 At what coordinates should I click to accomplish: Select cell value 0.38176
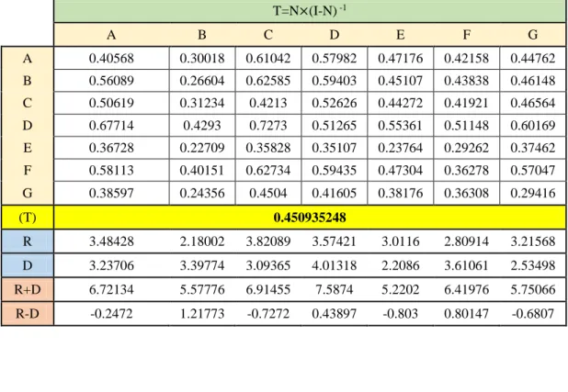401,194
